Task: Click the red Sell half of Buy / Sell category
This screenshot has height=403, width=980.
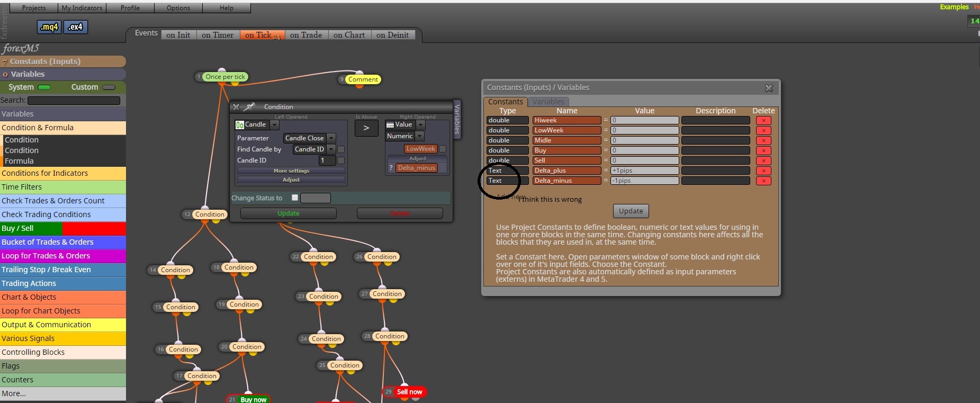Action: pyautogui.click(x=94, y=228)
